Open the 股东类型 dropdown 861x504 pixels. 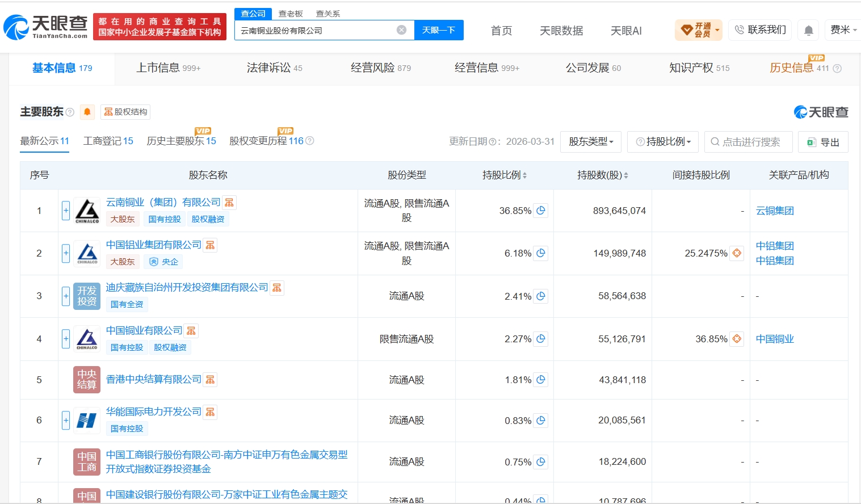[x=591, y=142]
